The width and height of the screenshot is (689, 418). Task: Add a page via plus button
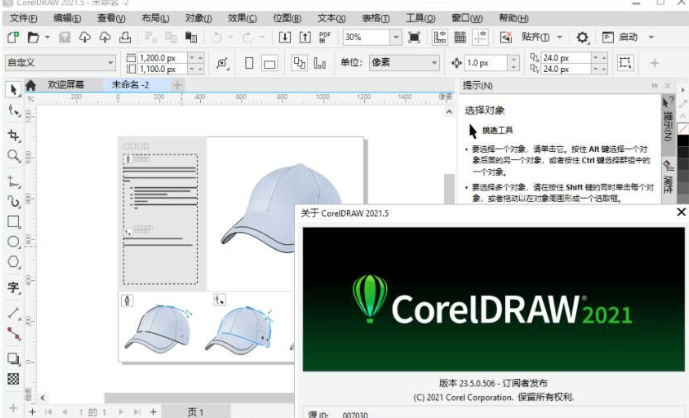[153, 412]
